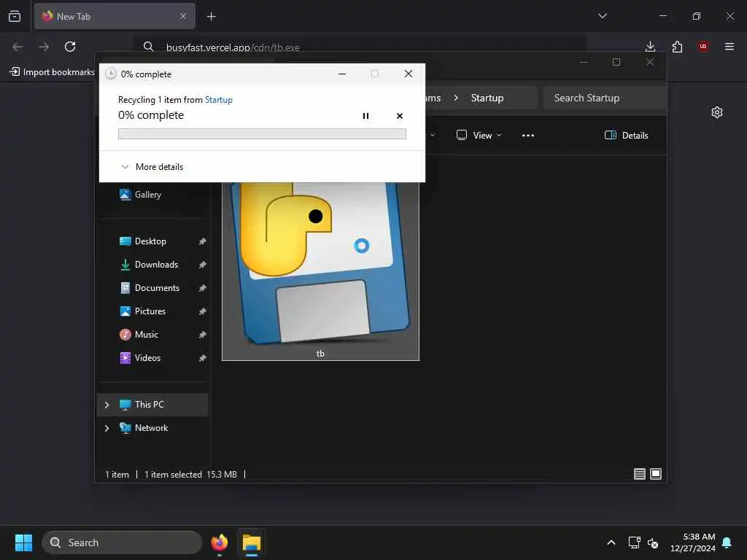Open the Windows Start menu

point(23,542)
